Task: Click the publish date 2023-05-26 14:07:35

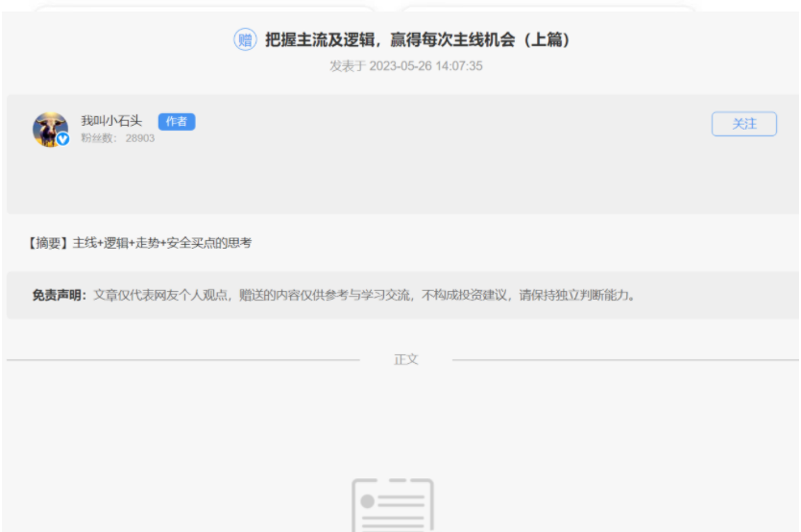Action: click(425, 66)
